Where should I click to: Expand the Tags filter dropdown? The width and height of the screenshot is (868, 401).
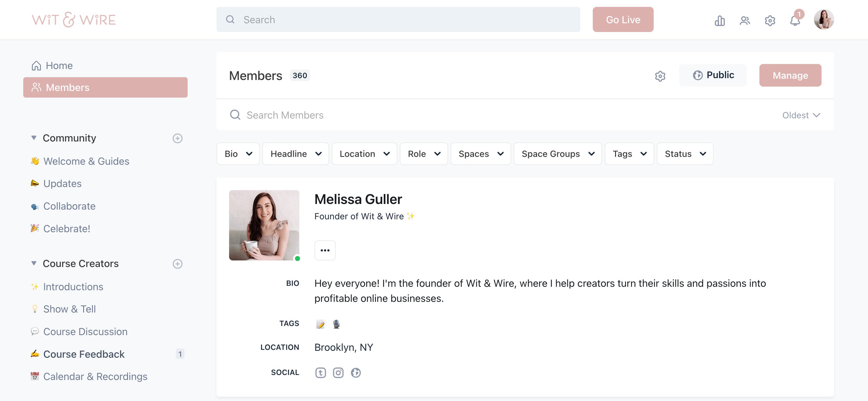[630, 154]
